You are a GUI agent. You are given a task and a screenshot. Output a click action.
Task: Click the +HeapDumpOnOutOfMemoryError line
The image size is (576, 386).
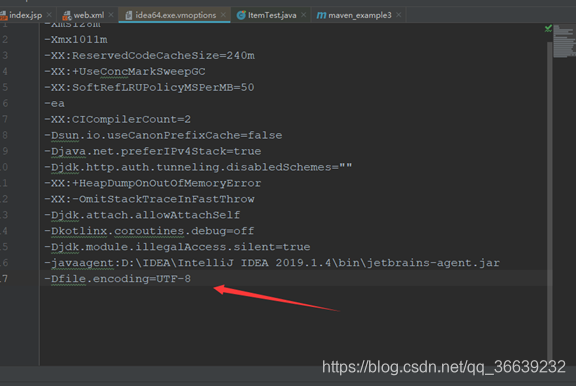[x=152, y=183]
